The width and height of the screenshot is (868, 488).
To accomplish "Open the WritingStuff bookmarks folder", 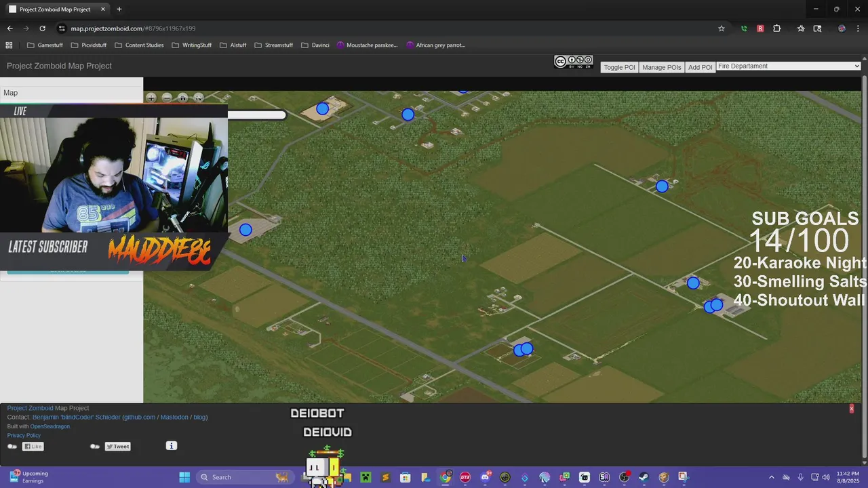I will [191, 45].
